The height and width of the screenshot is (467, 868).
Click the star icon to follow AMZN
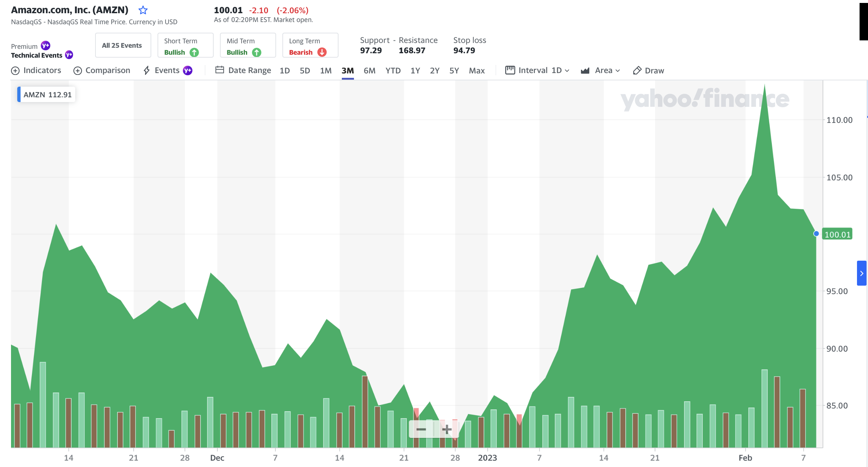point(143,10)
